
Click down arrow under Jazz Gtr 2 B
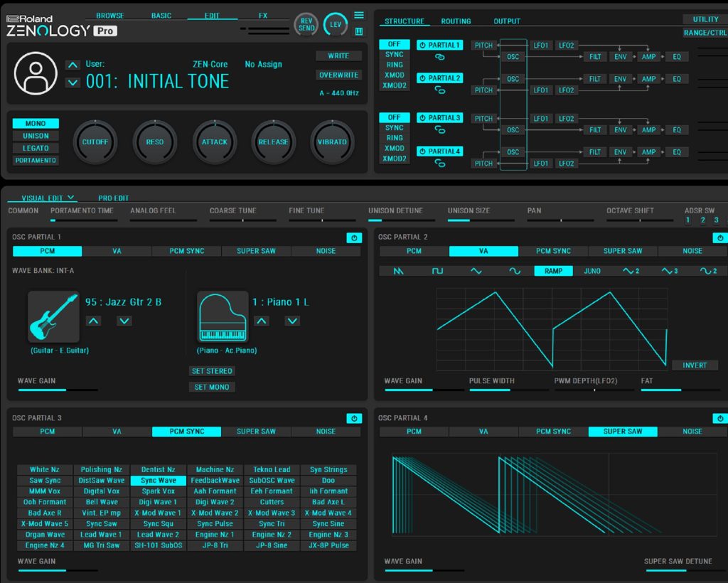[x=124, y=321]
